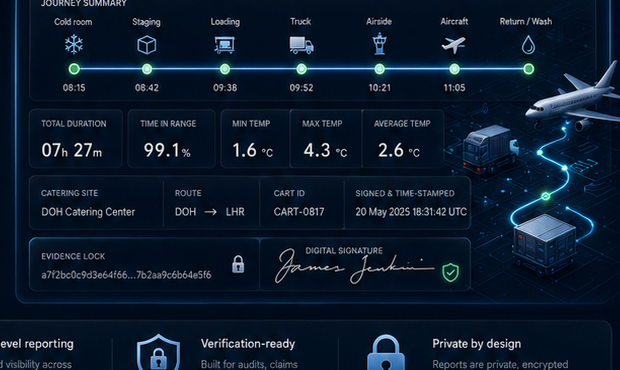Click the James Jenkins digital signature
This screenshot has width=620, height=370.
(x=354, y=267)
